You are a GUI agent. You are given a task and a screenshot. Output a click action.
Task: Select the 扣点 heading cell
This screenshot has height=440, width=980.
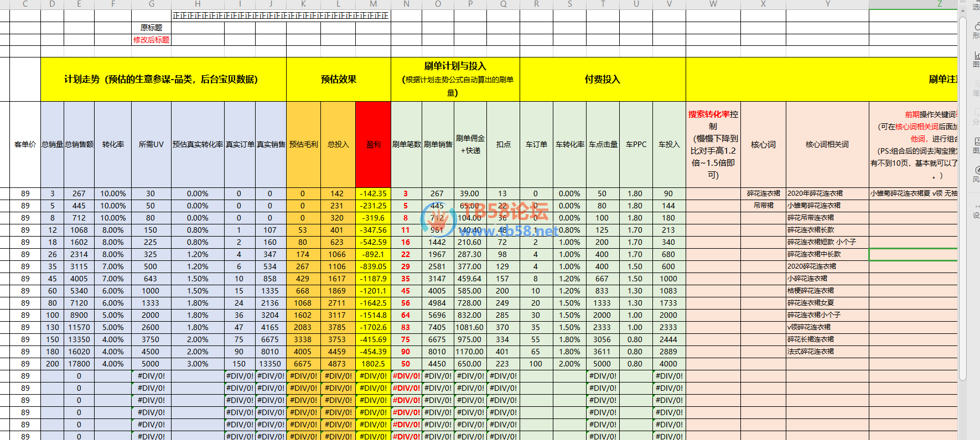504,144
